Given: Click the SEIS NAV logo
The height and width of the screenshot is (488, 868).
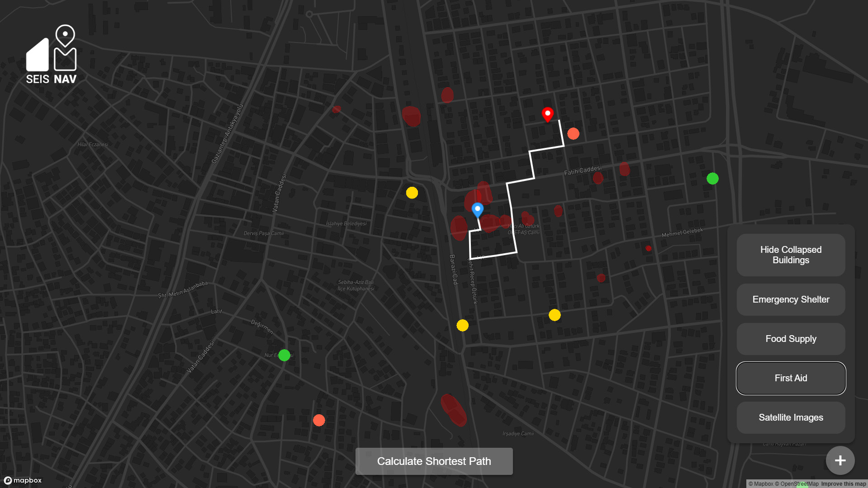Looking at the screenshot, I should click(x=52, y=55).
